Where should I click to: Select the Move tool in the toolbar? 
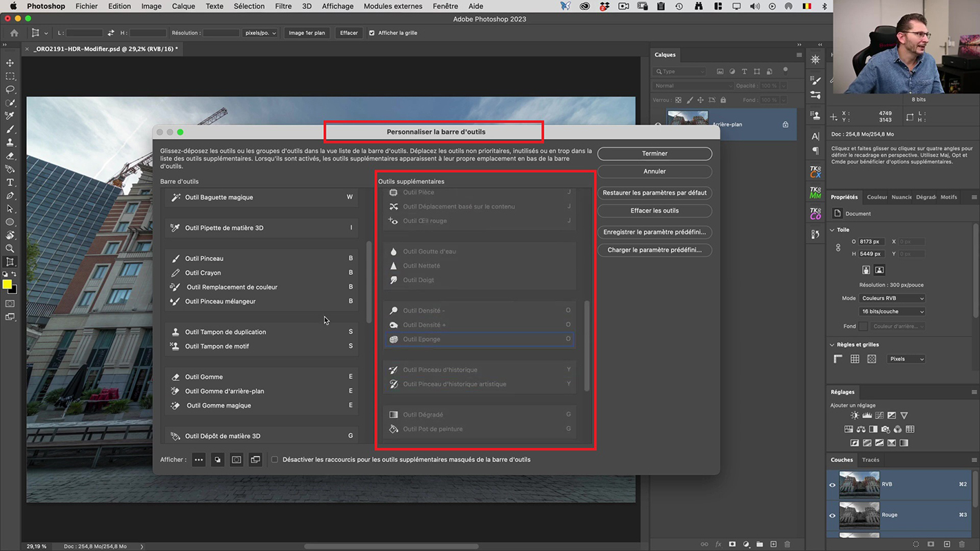(10, 63)
